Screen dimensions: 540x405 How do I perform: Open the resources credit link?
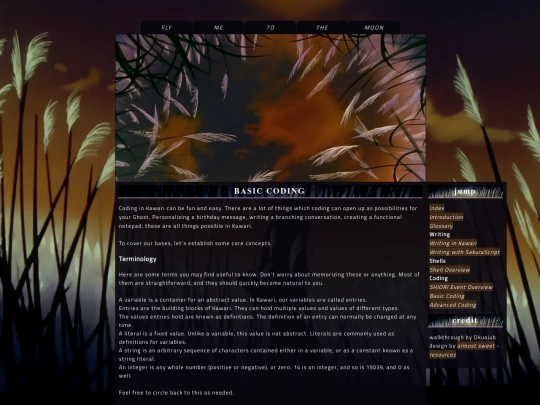click(443, 355)
